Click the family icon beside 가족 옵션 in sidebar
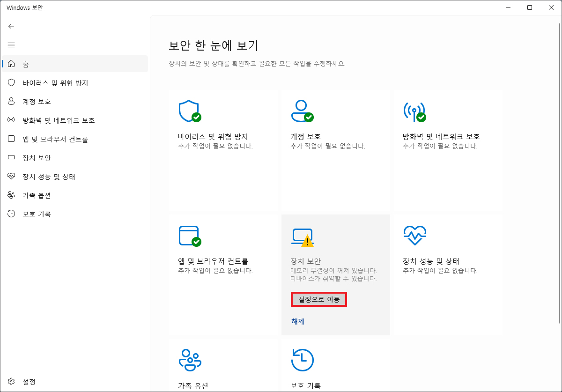The width and height of the screenshot is (562, 392). point(12,195)
